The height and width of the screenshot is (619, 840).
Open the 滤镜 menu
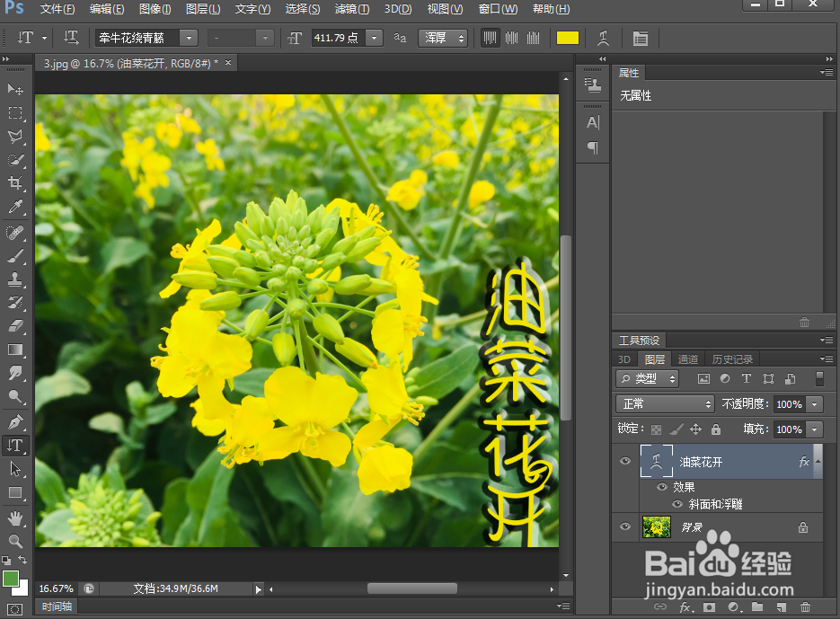[x=350, y=9]
